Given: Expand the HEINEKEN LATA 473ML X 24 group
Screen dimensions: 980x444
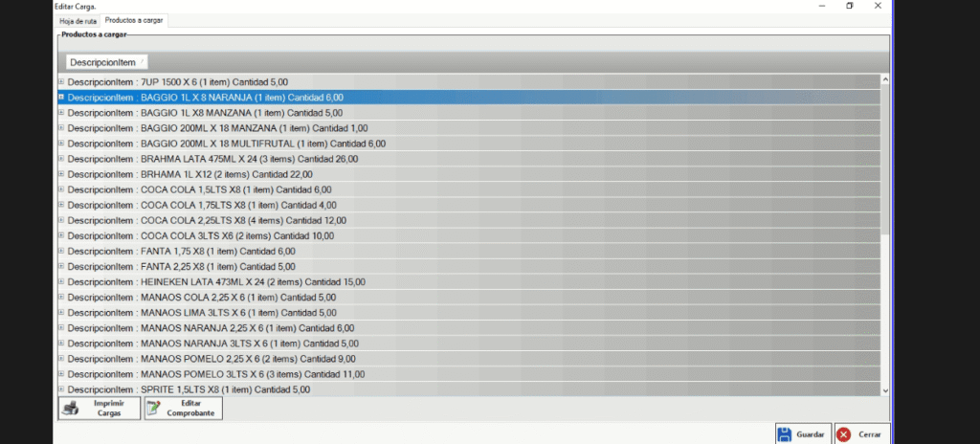Looking at the screenshot, I should coord(61,281).
